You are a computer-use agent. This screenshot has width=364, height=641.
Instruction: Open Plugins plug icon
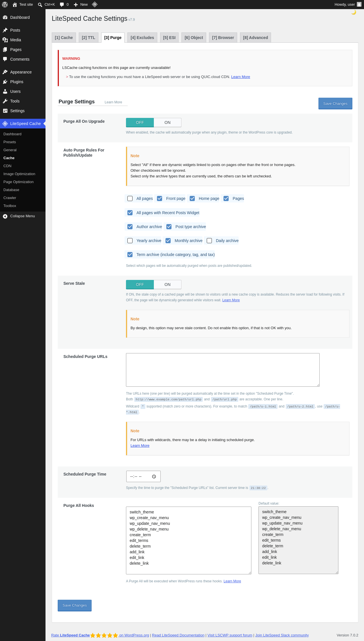click(5, 82)
